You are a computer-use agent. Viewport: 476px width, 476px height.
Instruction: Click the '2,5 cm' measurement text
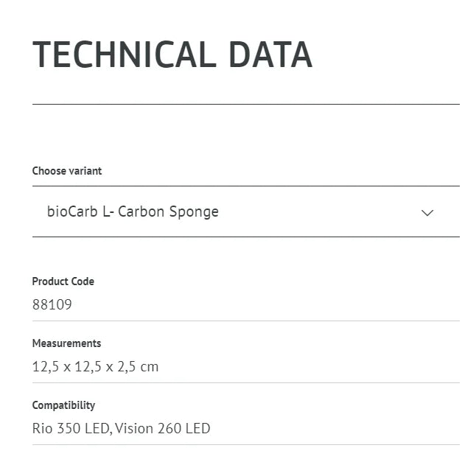coord(138,366)
